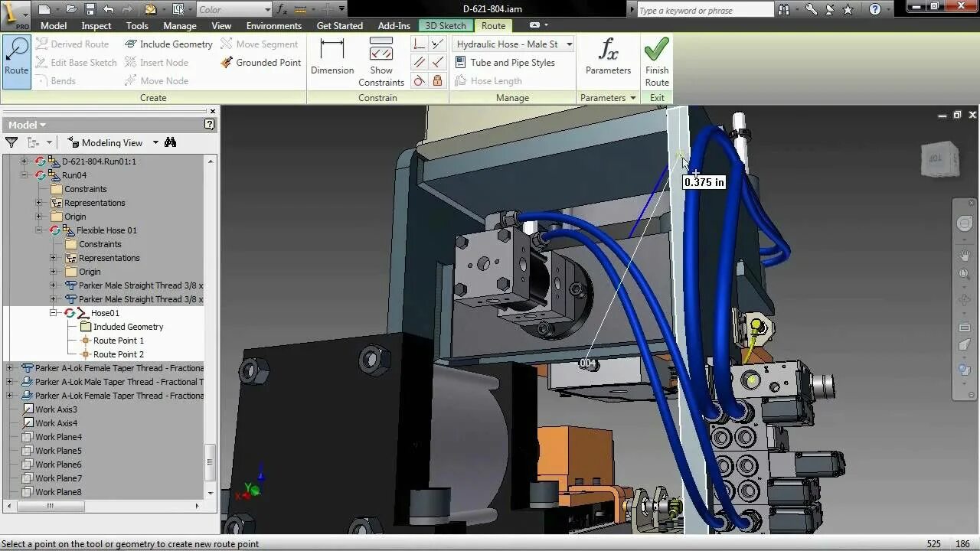
Task: Open the Model ribbon tab
Action: click(53, 26)
